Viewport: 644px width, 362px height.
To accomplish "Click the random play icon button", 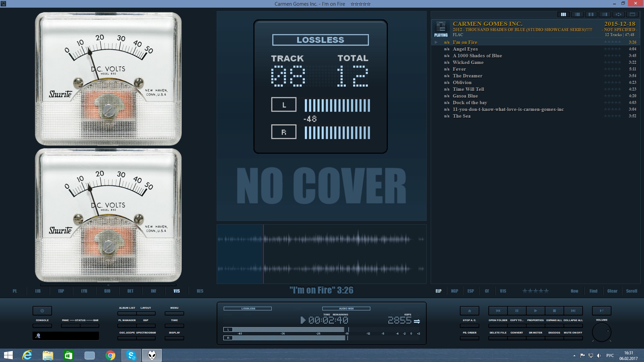I will pos(601,311).
